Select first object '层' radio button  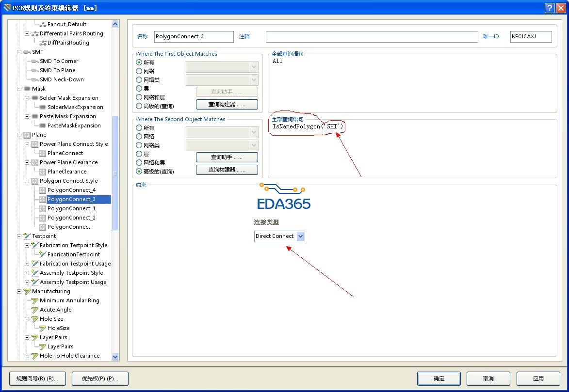point(139,89)
